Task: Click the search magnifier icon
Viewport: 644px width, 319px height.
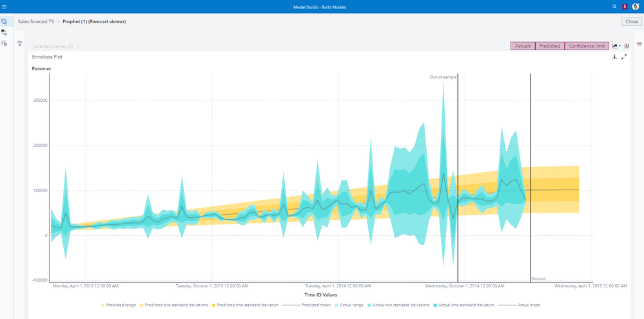Action: coord(614,6)
